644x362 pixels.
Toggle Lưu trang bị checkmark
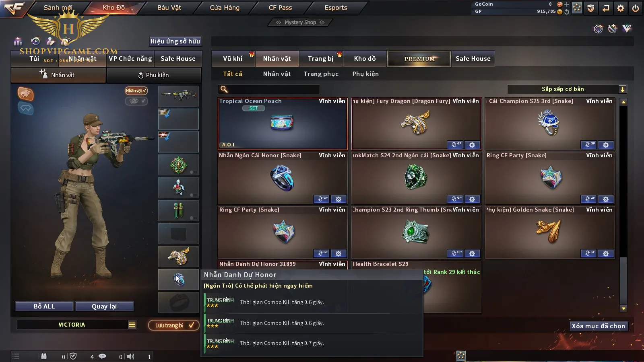point(174,325)
